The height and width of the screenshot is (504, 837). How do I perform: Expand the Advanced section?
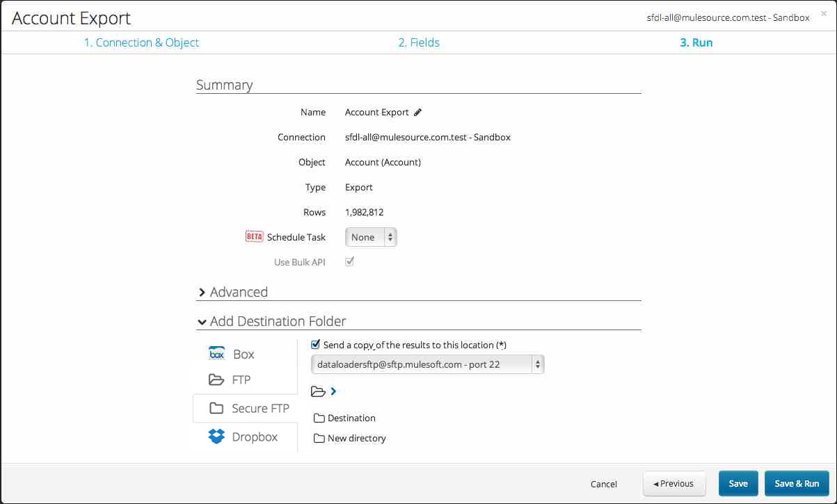pyautogui.click(x=202, y=293)
